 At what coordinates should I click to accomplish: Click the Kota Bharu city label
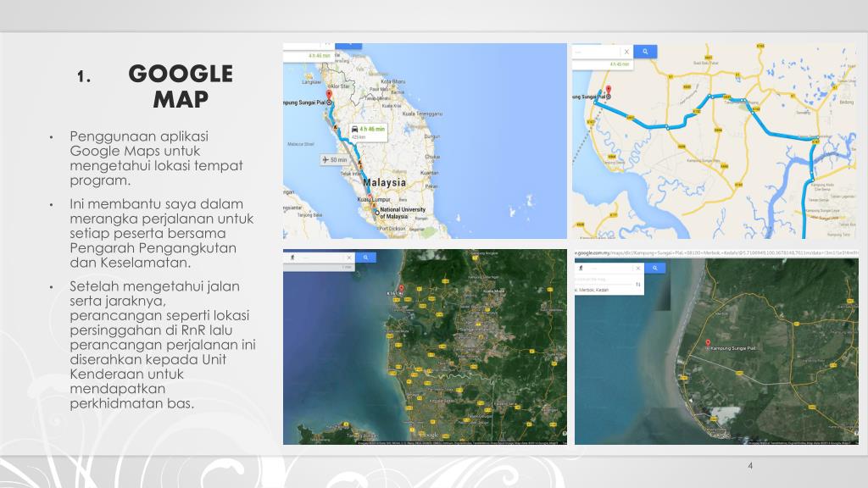coord(393,81)
